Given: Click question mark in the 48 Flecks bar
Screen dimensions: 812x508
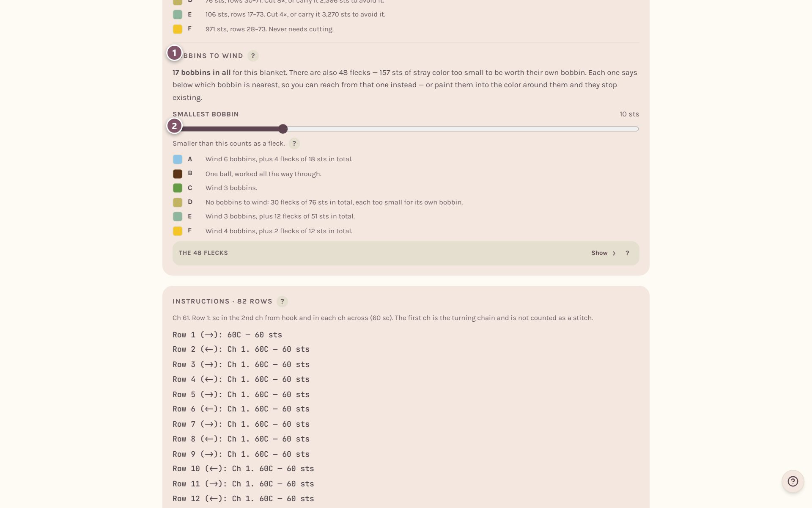Looking at the screenshot, I should [627, 253].
